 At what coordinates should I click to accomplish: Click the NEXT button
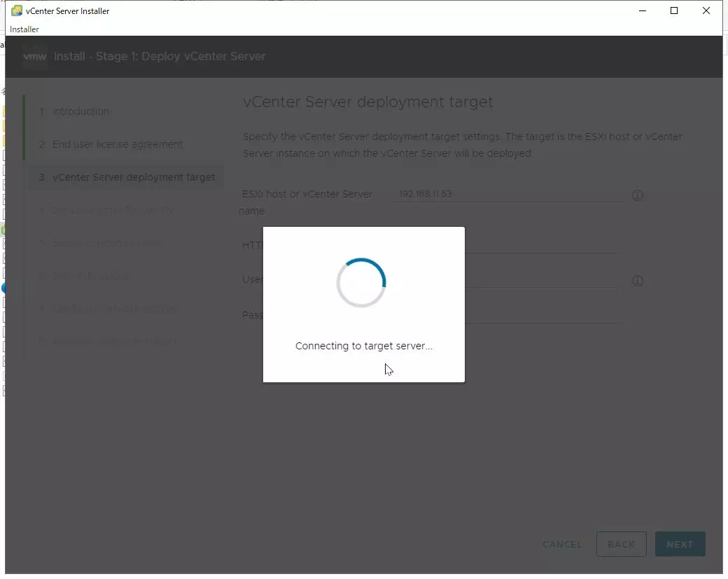click(680, 544)
